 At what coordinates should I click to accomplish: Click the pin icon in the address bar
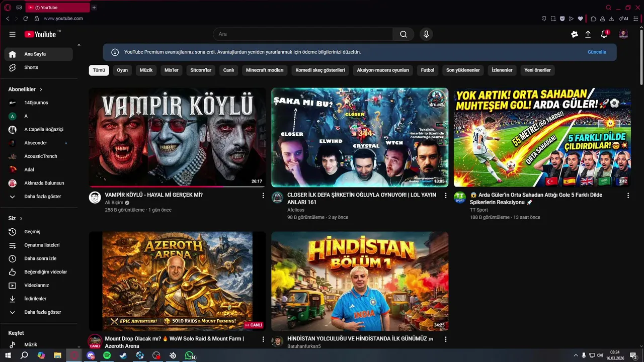(544, 19)
